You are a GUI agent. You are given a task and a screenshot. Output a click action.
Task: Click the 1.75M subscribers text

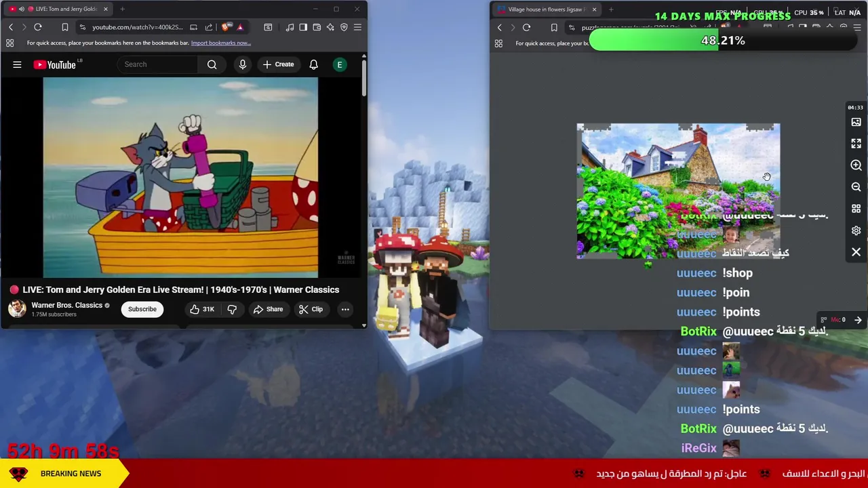click(x=54, y=314)
